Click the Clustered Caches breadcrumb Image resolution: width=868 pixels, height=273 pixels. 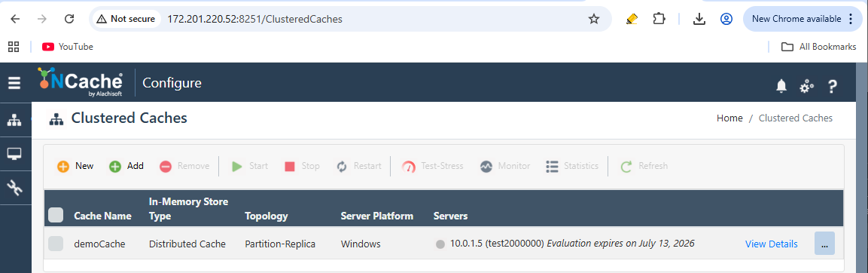[795, 118]
